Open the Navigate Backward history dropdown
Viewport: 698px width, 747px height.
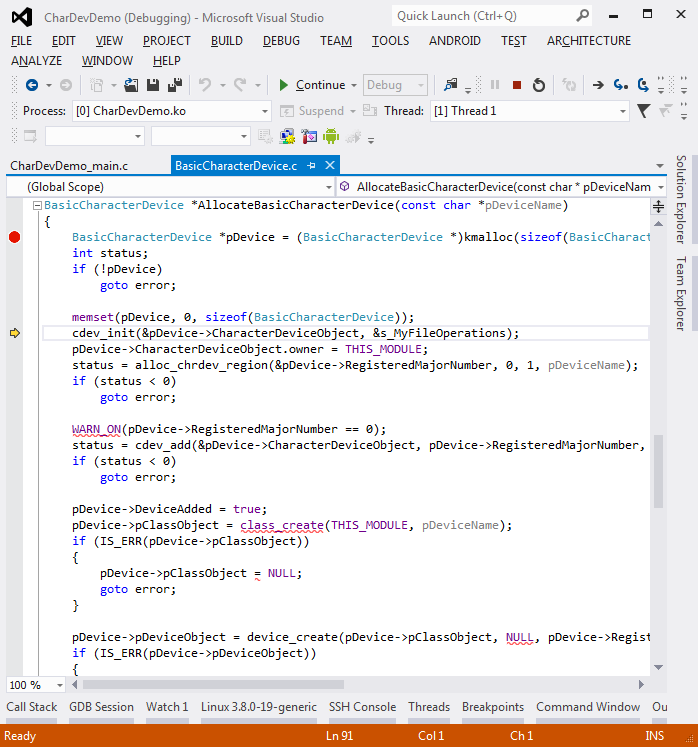point(49,86)
